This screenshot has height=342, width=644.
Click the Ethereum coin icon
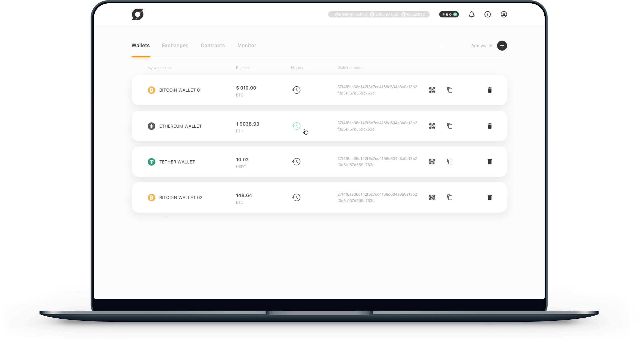[x=152, y=126]
